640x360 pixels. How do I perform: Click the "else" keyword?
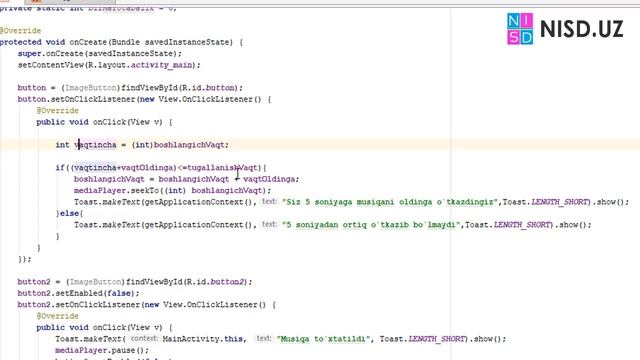[x=69, y=213]
